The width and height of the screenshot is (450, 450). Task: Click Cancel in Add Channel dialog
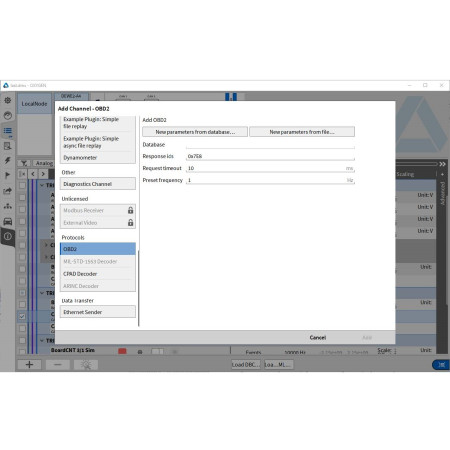click(317, 337)
